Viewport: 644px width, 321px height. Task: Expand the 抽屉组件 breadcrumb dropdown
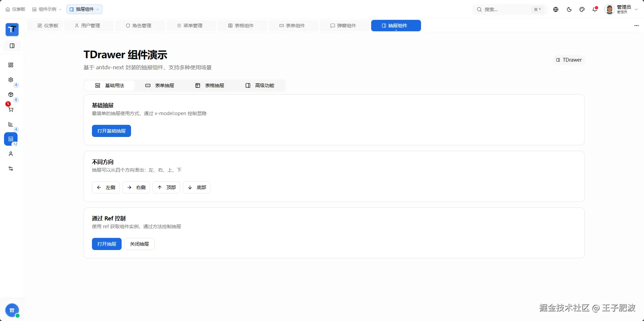coord(85,9)
